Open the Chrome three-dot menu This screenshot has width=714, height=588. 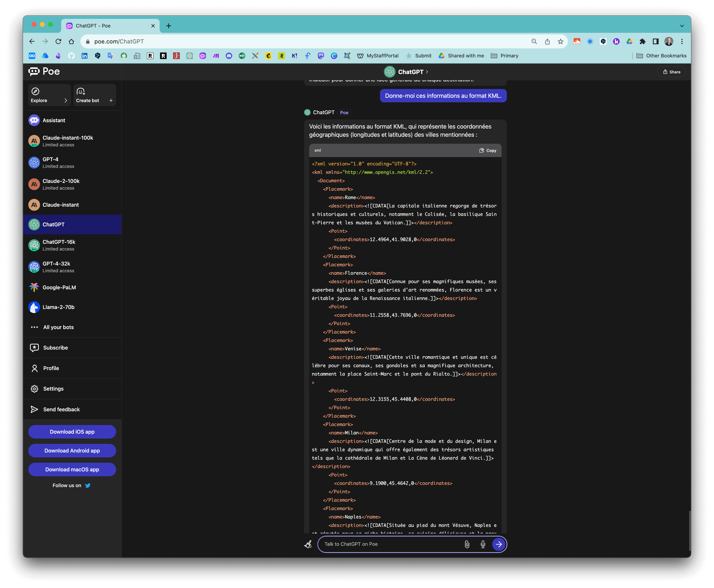click(682, 41)
